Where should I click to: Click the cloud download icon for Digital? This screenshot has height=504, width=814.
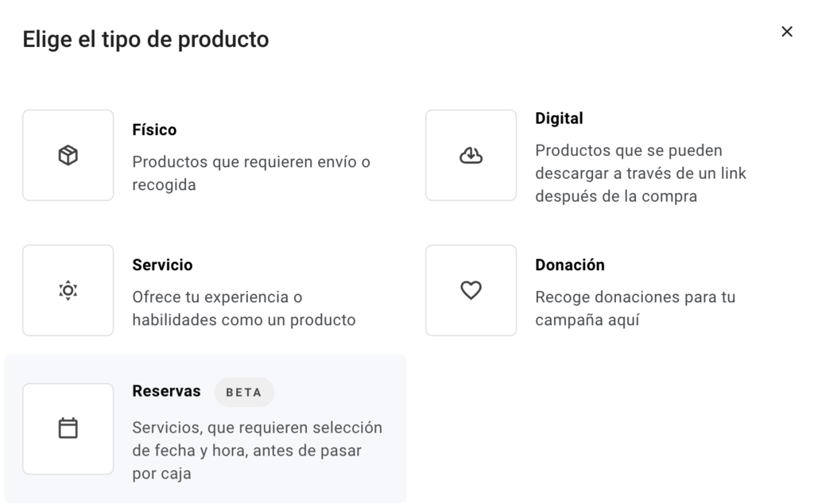pos(471,155)
